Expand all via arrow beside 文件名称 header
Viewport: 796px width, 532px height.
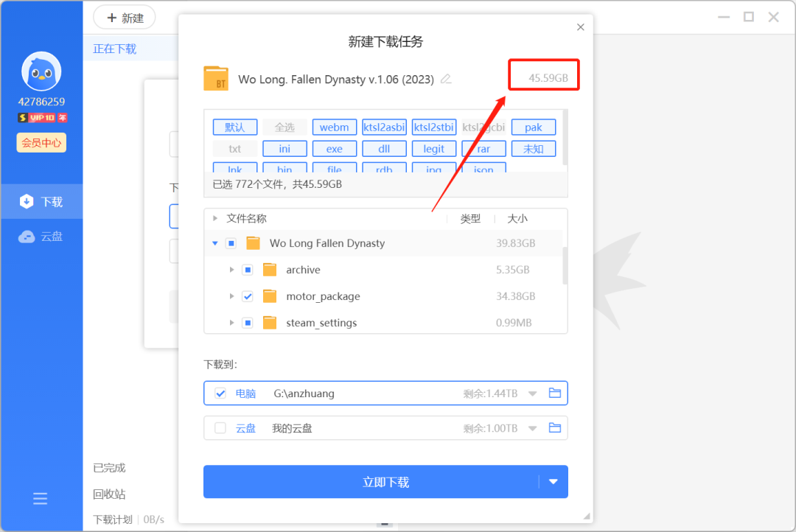(x=215, y=218)
